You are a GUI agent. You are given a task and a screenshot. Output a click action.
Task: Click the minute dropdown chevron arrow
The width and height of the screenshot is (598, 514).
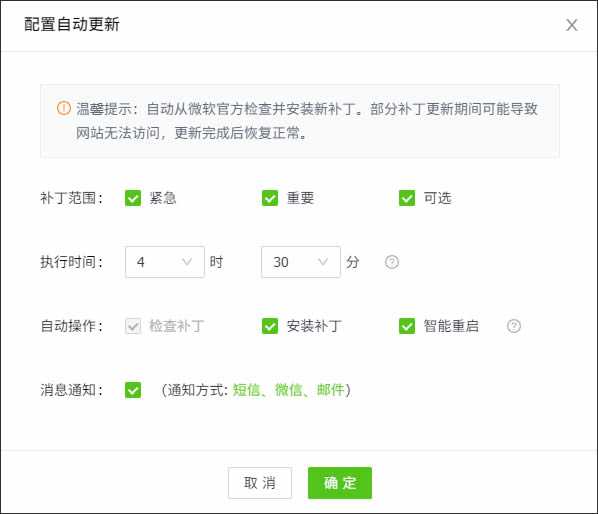coord(323,262)
